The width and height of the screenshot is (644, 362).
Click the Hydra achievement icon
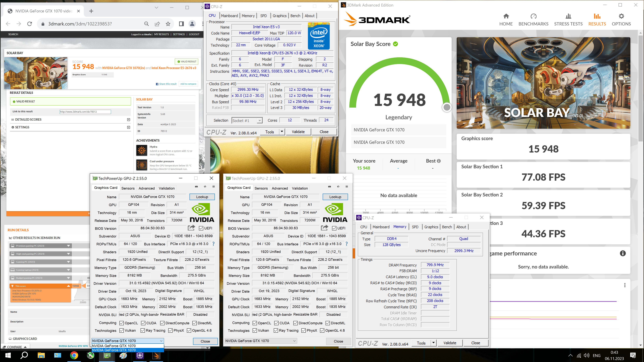(142, 150)
